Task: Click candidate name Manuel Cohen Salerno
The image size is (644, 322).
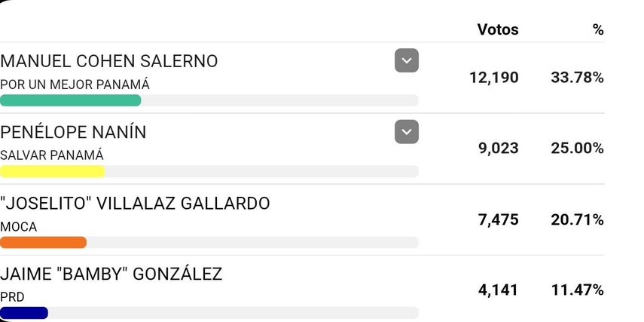Action: click(109, 62)
